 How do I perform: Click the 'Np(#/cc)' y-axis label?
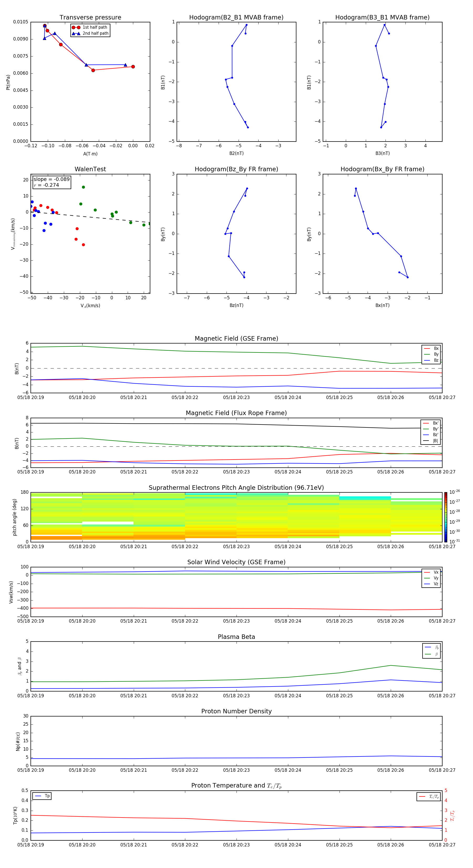18,741
